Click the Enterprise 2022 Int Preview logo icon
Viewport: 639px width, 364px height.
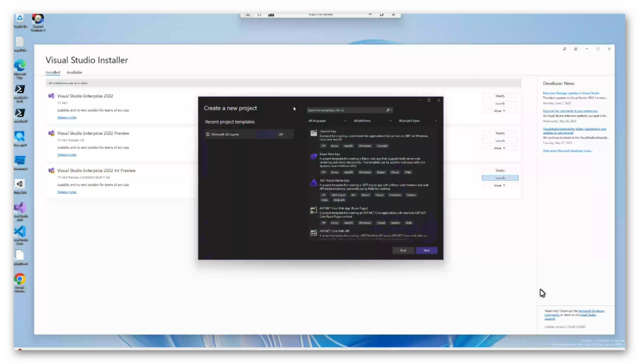[x=51, y=171]
